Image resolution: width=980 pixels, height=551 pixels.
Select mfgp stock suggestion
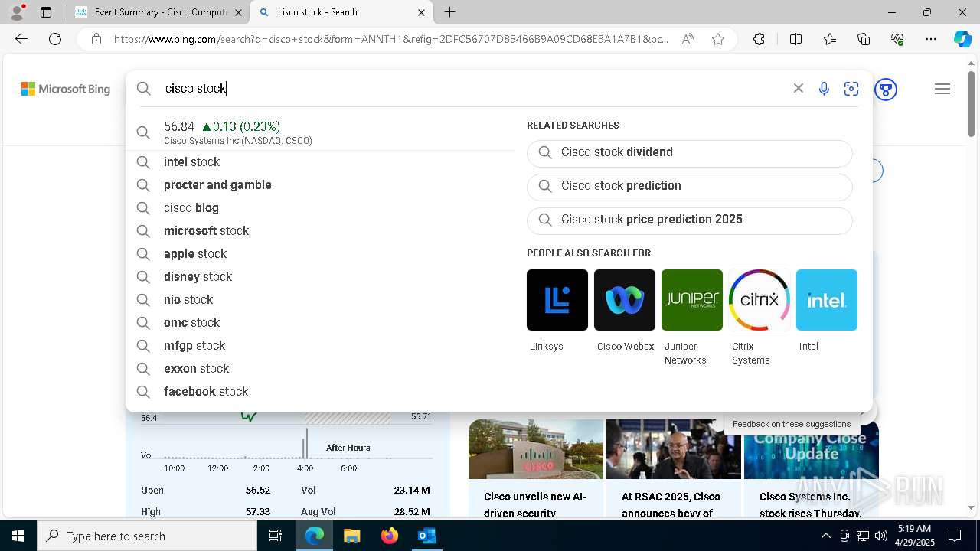point(320,346)
